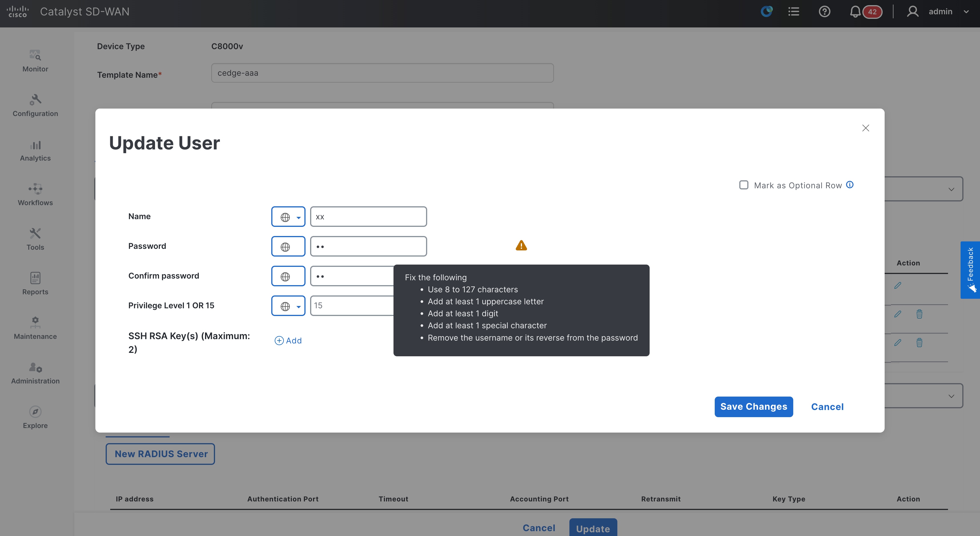The width and height of the screenshot is (980, 536).
Task: Open the Configuration menu in sidebar
Action: click(35, 105)
